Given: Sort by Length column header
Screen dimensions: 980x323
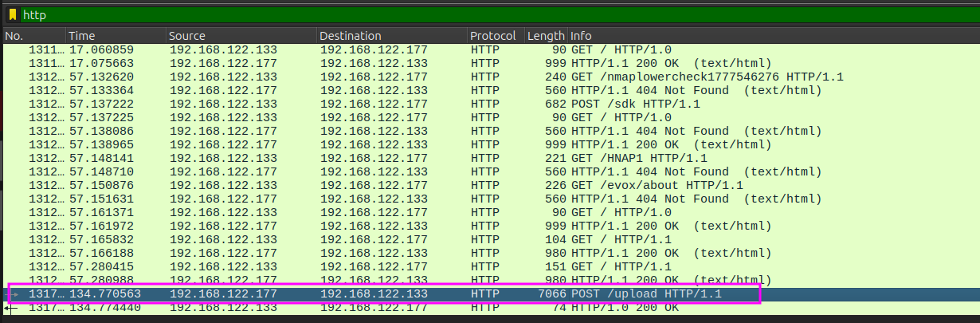Looking at the screenshot, I should pyautogui.click(x=546, y=36).
